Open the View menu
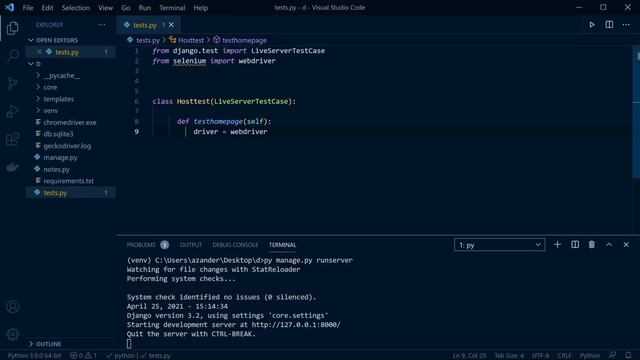The height and width of the screenshot is (360, 640). pos(105,8)
